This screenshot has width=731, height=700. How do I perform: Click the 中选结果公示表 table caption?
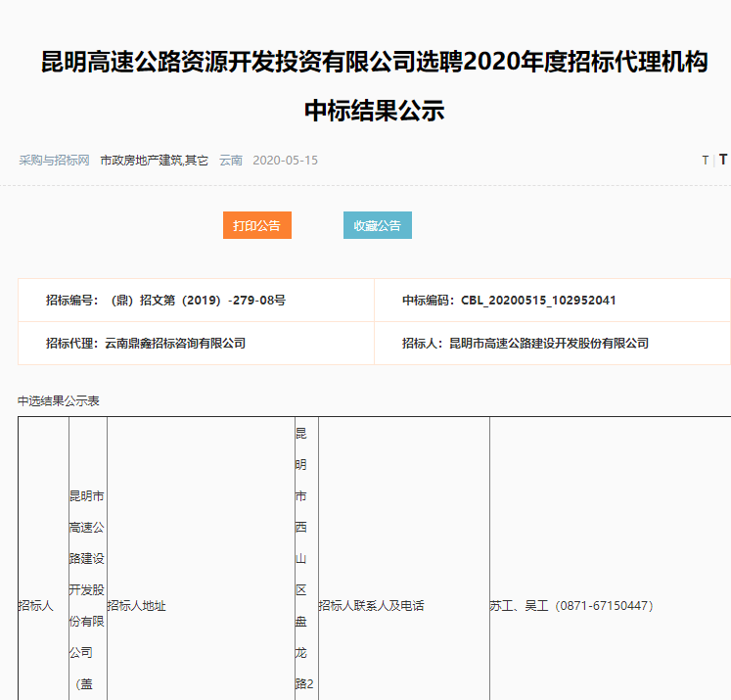coord(59,401)
